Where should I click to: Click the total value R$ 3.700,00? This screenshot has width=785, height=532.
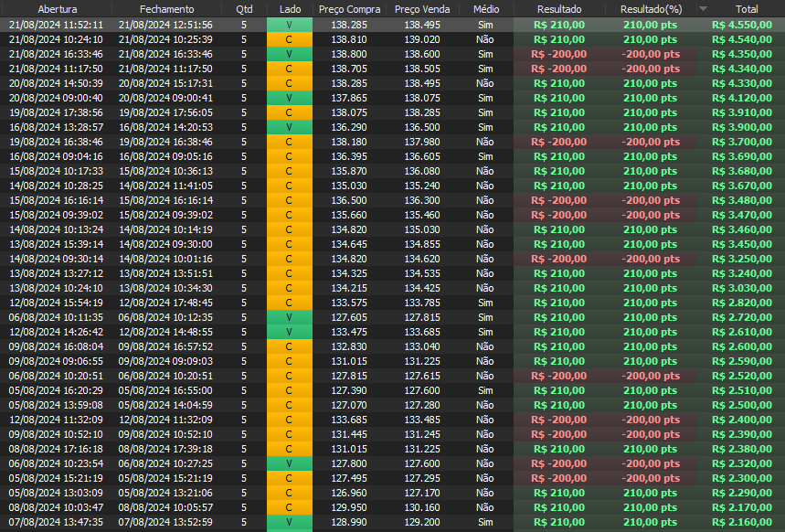point(747,142)
